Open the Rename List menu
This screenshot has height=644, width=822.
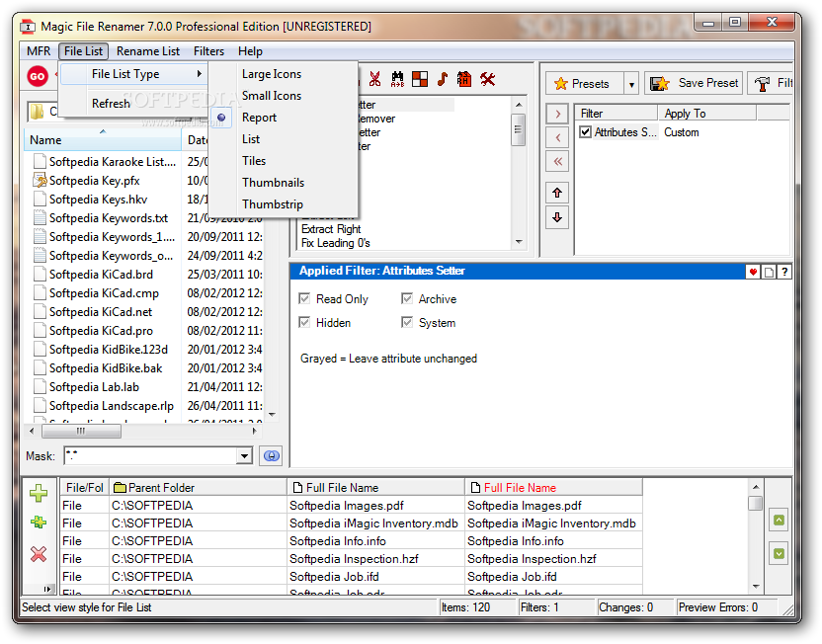pyautogui.click(x=148, y=51)
